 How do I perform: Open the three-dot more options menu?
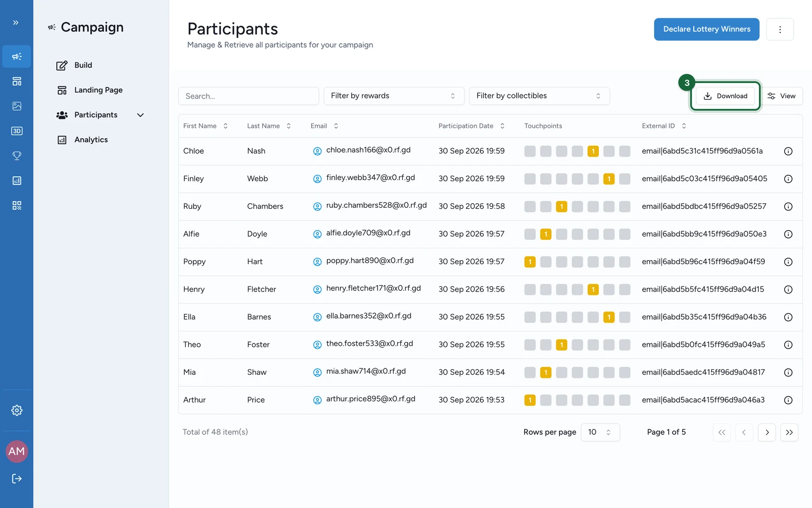click(x=780, y=29)
